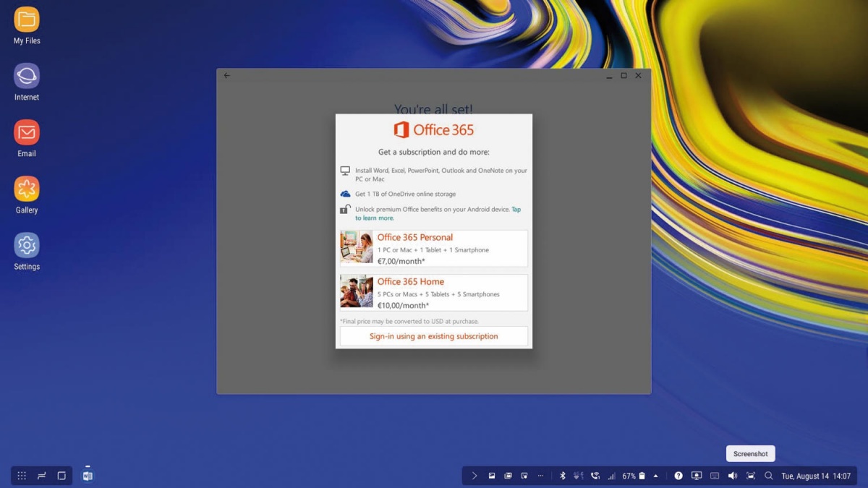Click the third notification icon in tray
The width and height of the screenshot is (868, 488).
[x=524, y=476]
